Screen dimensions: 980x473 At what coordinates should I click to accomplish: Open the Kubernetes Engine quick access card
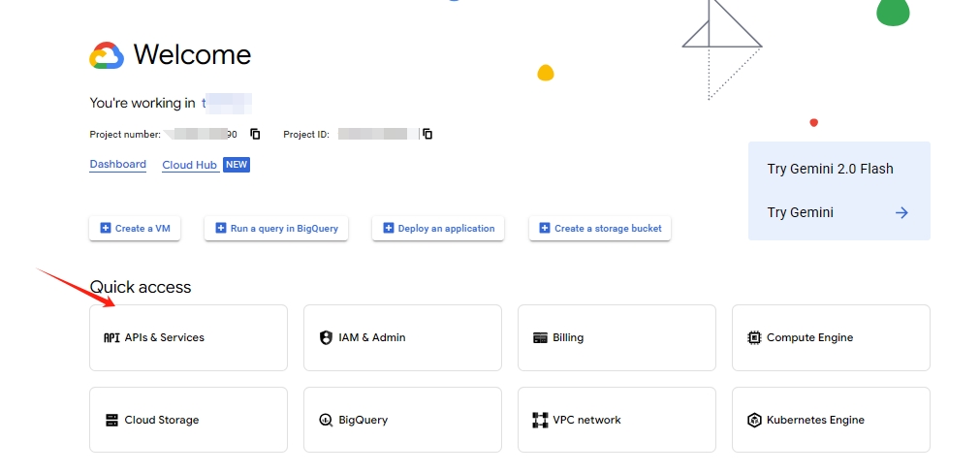click(831, 420)
